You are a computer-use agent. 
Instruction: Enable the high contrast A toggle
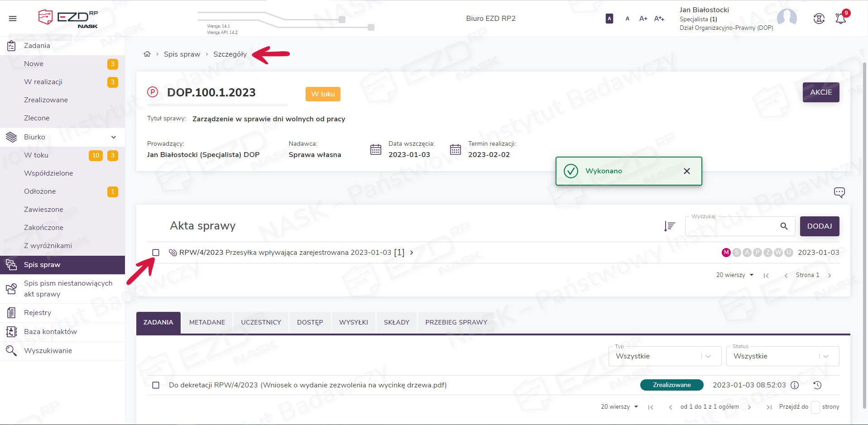[609, 19]
